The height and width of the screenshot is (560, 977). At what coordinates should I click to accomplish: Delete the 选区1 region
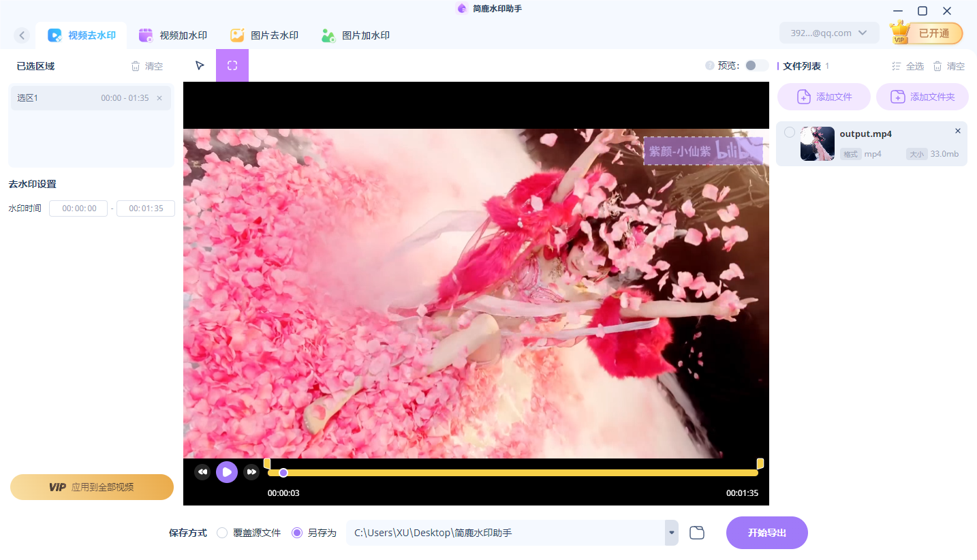(159, 98)
